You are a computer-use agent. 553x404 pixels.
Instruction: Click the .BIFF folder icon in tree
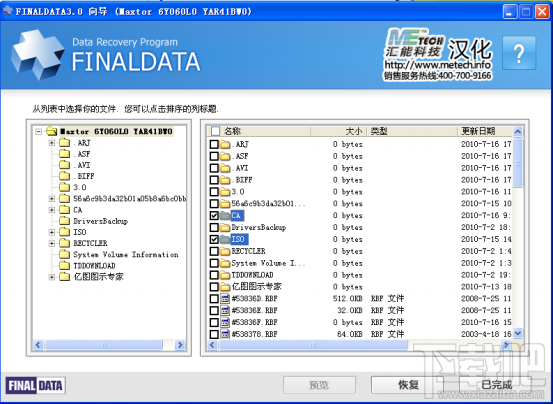pyautogui.click(x=65, y=176)
